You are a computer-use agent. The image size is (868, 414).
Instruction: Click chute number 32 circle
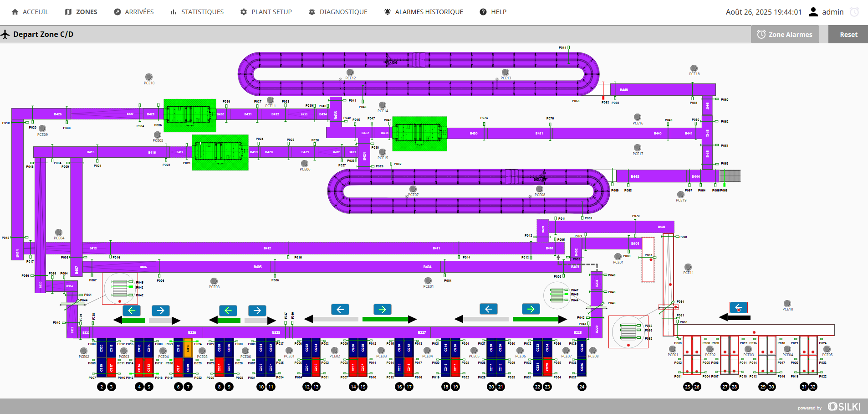[813, 387]
